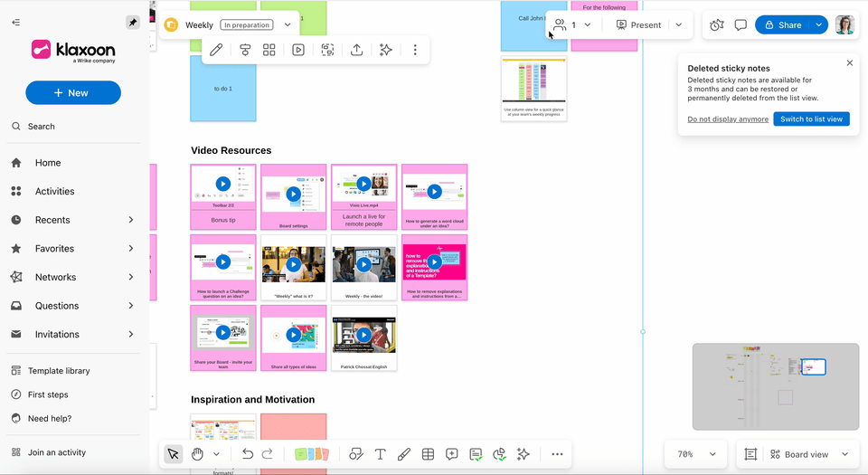Open the comments chat icon
The image size is (868, 475).
click(741, 25)
